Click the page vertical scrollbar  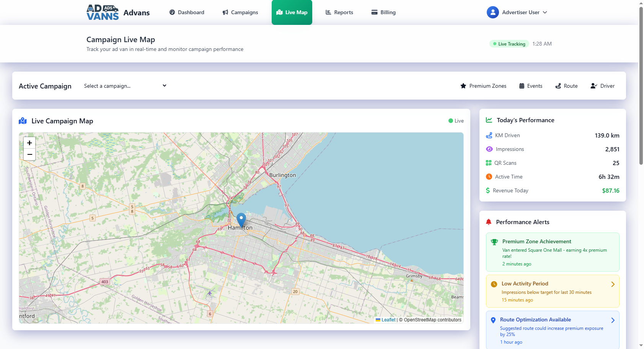point(641,84)
